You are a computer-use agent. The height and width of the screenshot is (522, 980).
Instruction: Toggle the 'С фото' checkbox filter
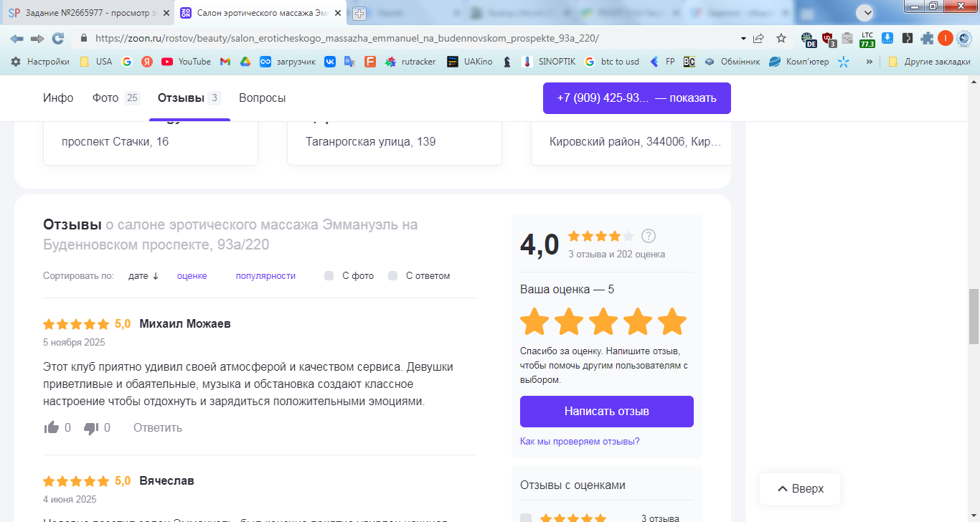pyautogui.click(x=329, y=276)
